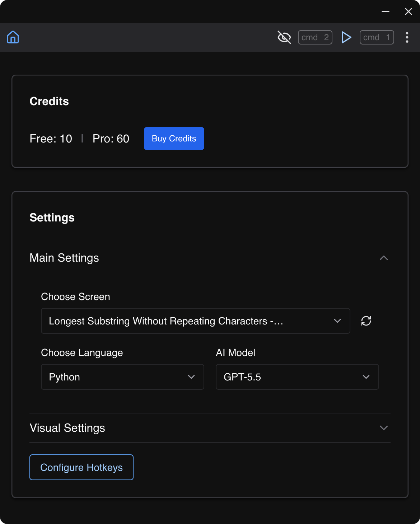Open the Choose Screen dropdown
The height and width of the screenshot is (524, 420).
pos(196,321)
